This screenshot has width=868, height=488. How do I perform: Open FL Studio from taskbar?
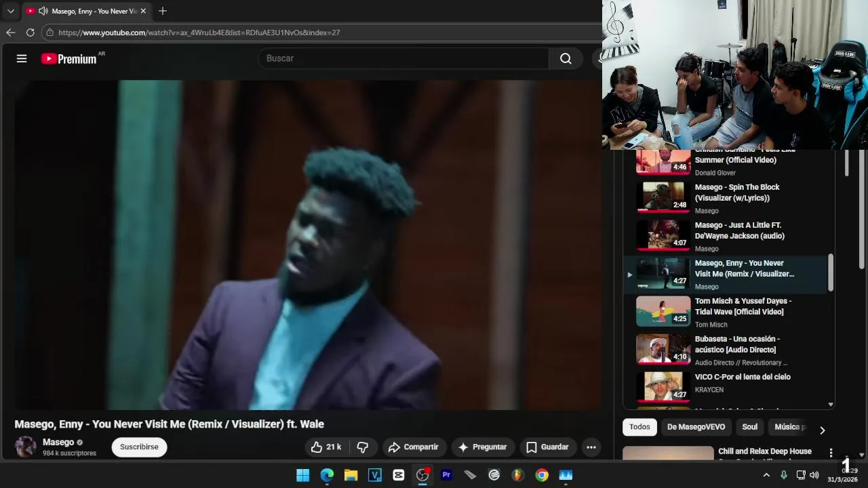(x=518, y=475)
